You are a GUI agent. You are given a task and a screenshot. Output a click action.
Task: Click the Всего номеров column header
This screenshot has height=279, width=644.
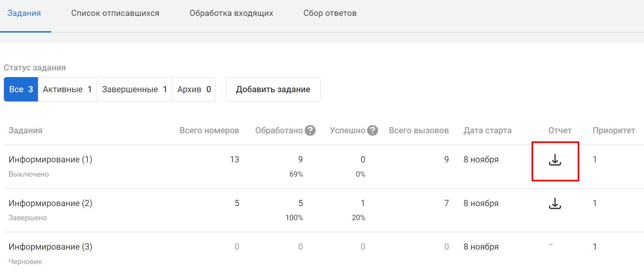click(x=209, y=131)
